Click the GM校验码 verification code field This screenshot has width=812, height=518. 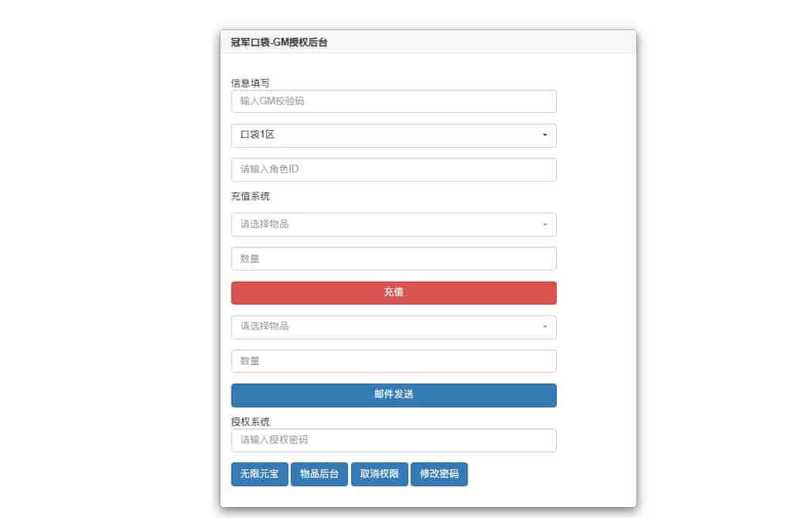(x=393, y=101)
